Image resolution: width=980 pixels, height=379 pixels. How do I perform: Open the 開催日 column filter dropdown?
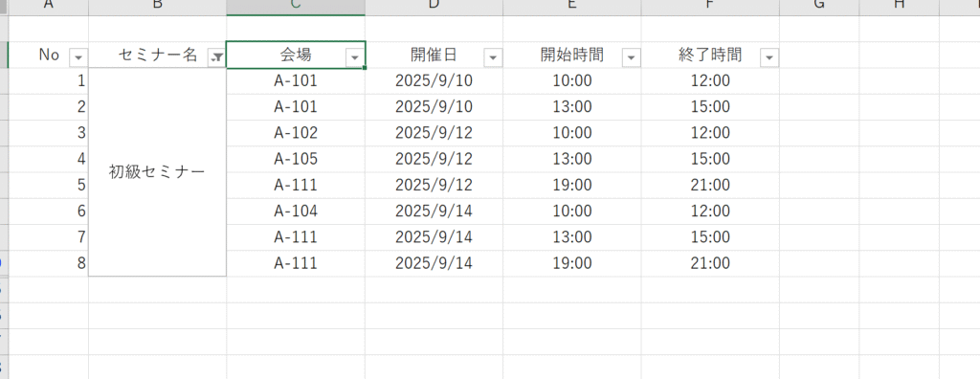493,57
